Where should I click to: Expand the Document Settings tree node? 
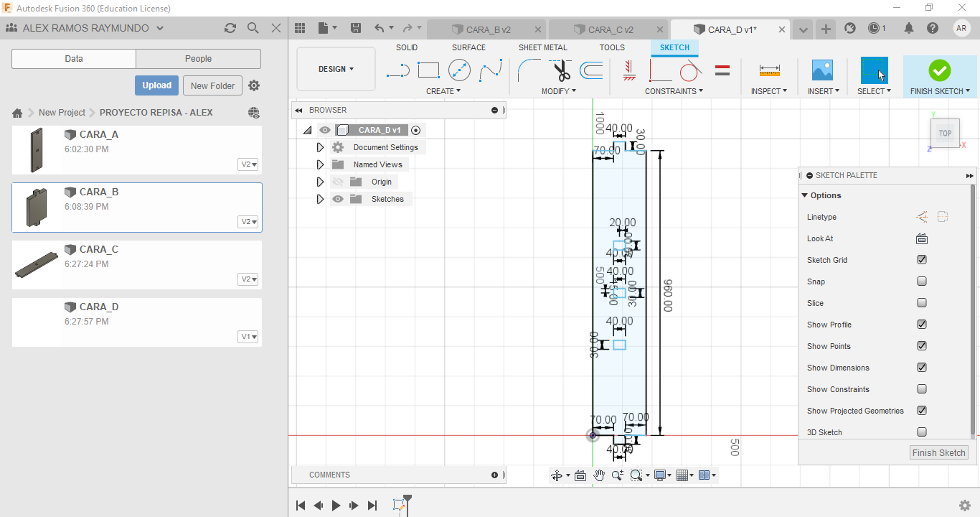(321, 147)
